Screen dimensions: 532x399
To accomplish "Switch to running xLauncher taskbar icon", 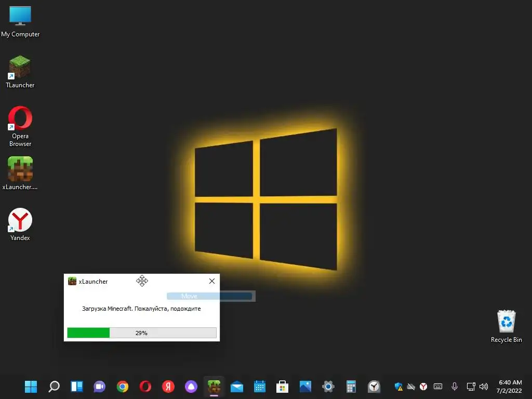I will click(214, 387).
